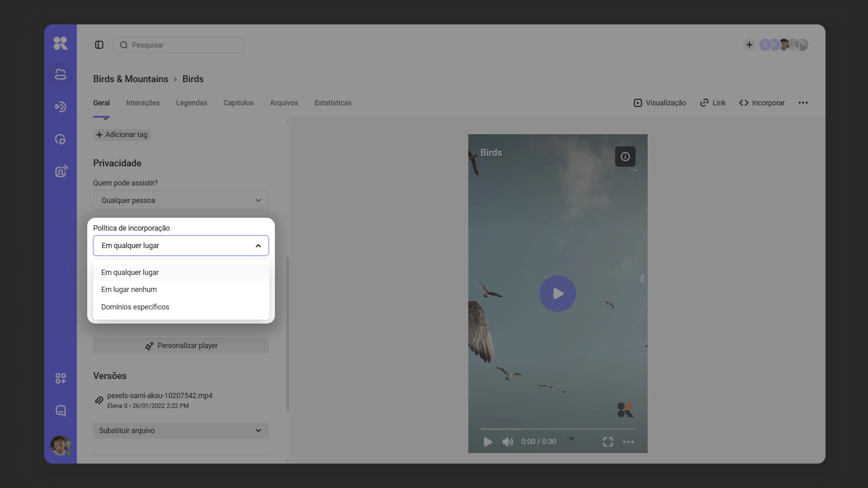The height and width of the screenshot is (488, 868).
Task: Click the video progress bar
Action: pyautogui.click(x=558, y=429)
